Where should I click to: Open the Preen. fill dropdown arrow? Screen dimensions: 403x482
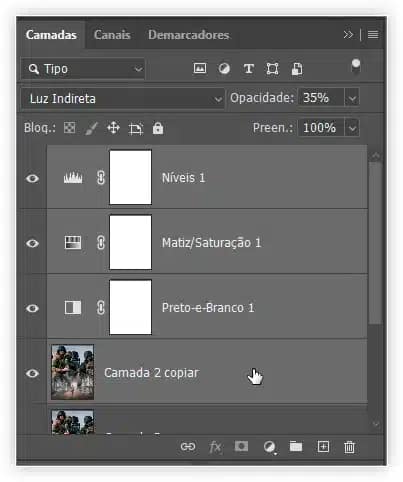coord(352,128)
